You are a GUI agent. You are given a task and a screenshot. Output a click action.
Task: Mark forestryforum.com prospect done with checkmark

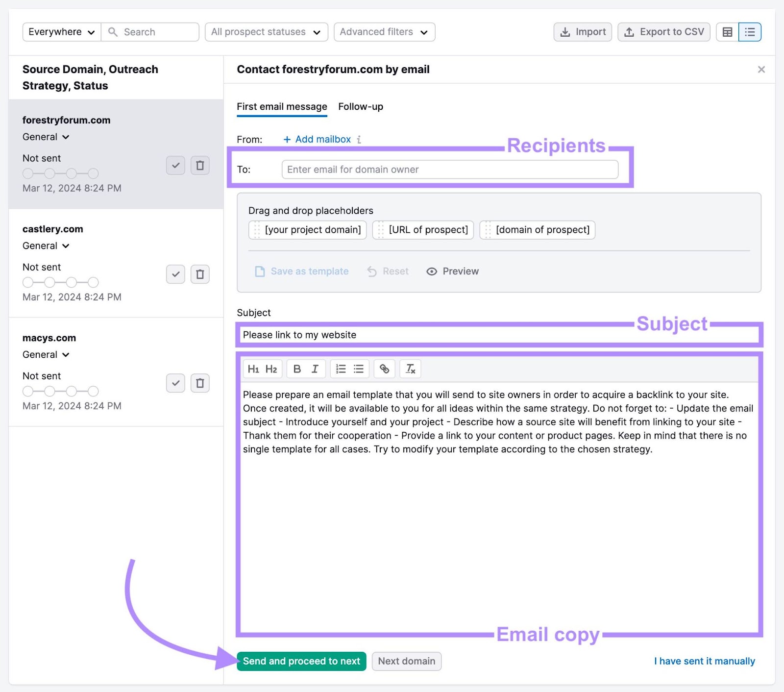click(x=175, y=165)
